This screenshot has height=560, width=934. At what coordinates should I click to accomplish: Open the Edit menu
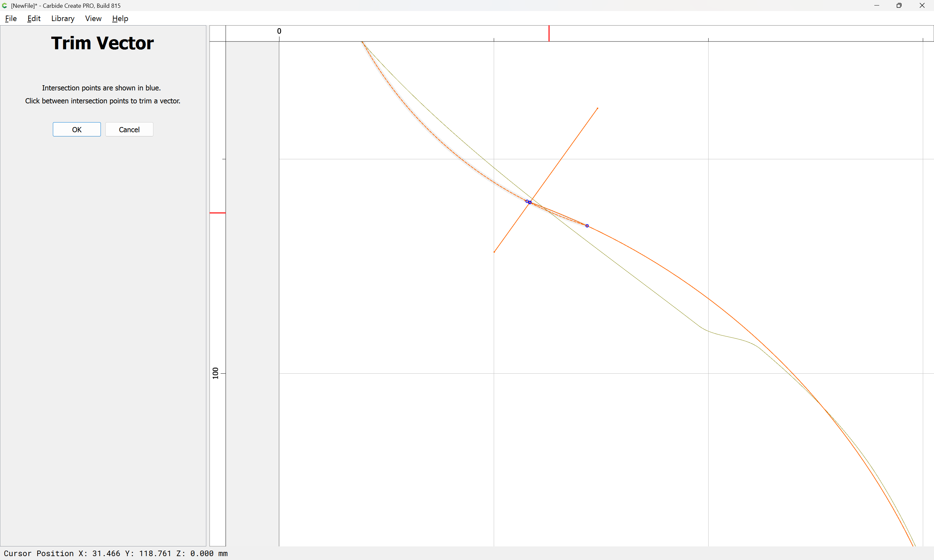[x=34, y=18]
